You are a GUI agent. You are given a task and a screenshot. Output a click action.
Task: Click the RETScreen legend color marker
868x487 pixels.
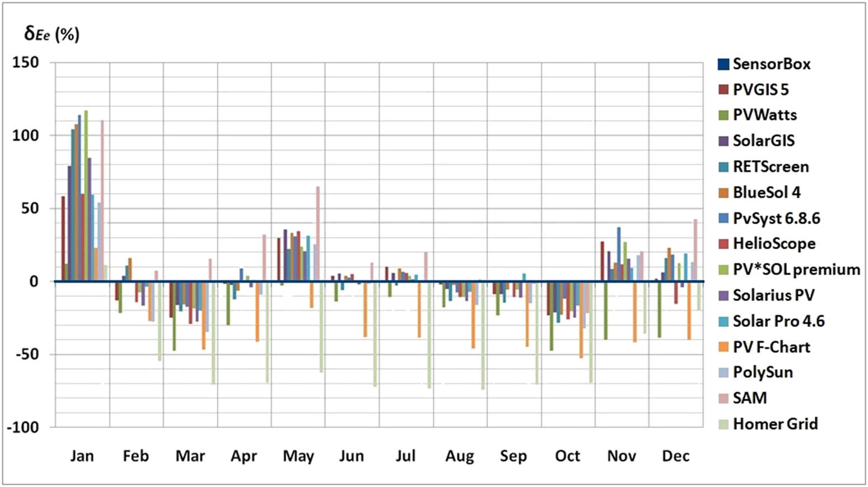tap(722, 166)
